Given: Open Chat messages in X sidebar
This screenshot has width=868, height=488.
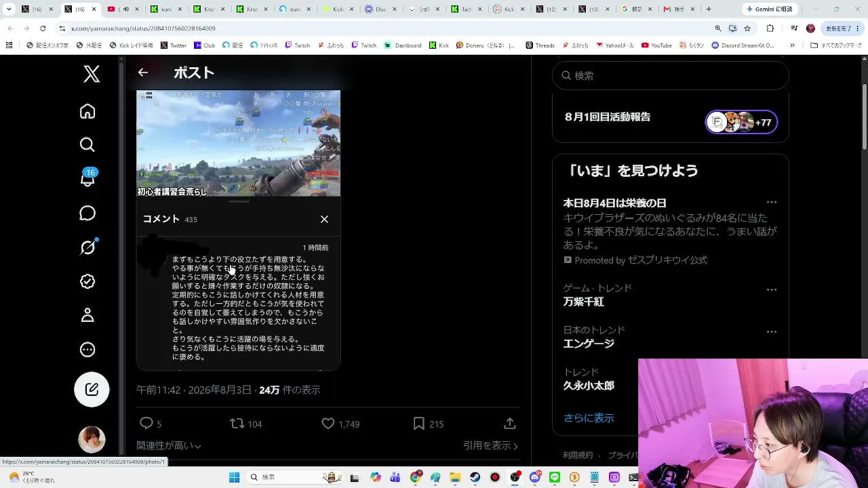Looking at the screenshot, I should [x=87, y=213].
